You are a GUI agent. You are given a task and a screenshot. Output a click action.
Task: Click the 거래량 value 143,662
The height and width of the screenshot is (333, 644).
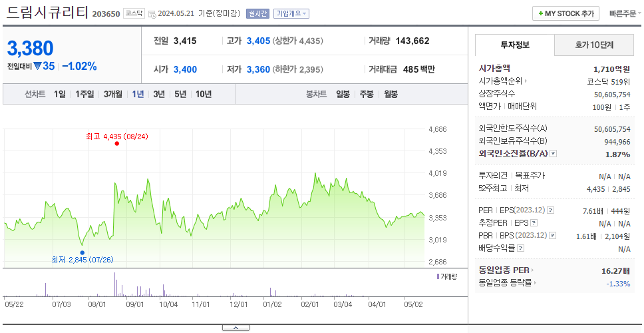412,41
